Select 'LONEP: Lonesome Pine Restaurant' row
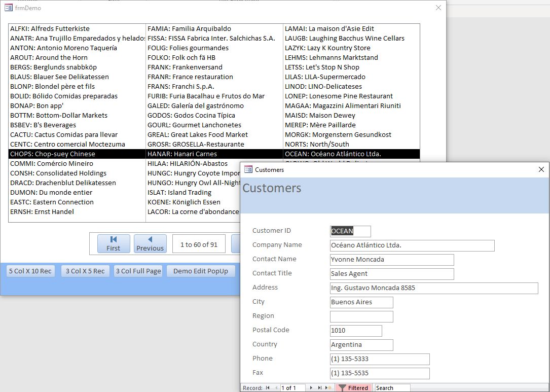550x392 pixels. (351, 96)
